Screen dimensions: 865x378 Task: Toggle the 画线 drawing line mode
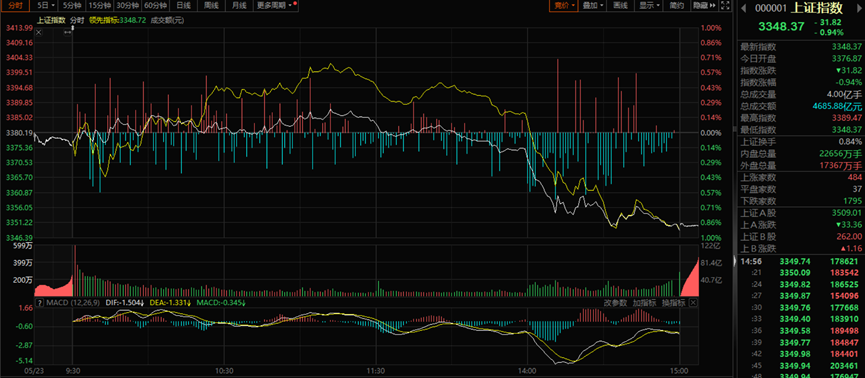(x=621, y=6)
